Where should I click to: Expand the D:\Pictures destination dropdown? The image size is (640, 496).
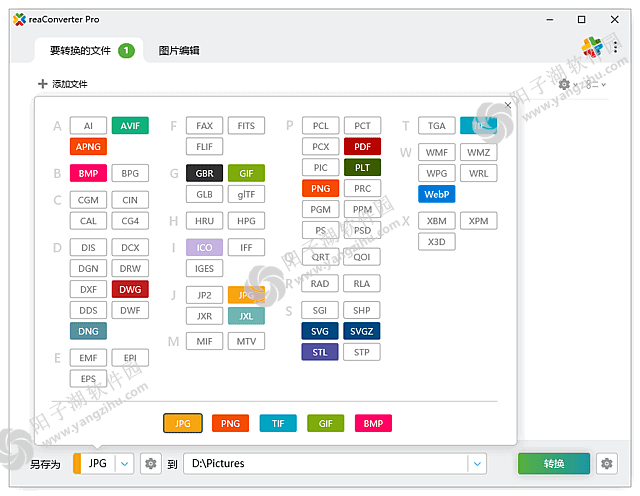click(x=477, y=464)
